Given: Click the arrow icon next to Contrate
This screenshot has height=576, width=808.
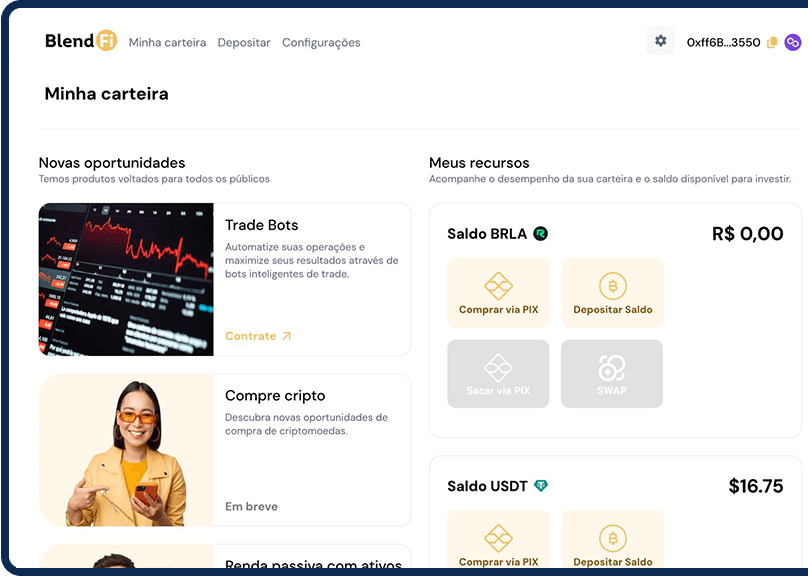Looking at the screenshot, I should point(287,336).
